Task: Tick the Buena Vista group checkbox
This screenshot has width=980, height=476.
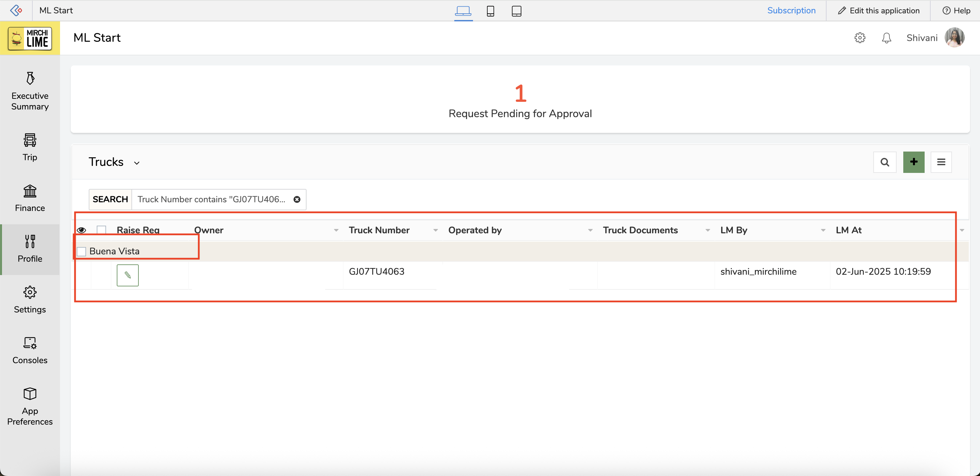Action: (x=81, y=251)
